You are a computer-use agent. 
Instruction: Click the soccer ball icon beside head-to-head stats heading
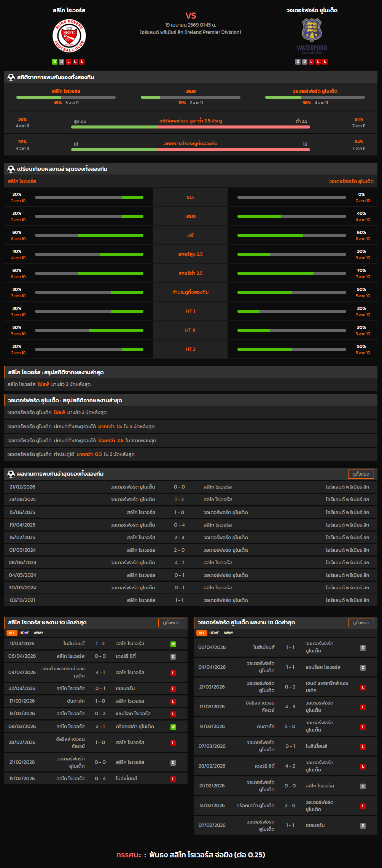(x=11, y=77)
